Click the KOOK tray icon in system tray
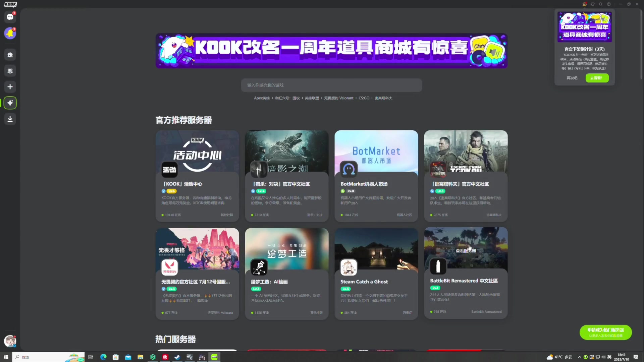The height and width of the screenshot is (362, 644). (586, 357)
